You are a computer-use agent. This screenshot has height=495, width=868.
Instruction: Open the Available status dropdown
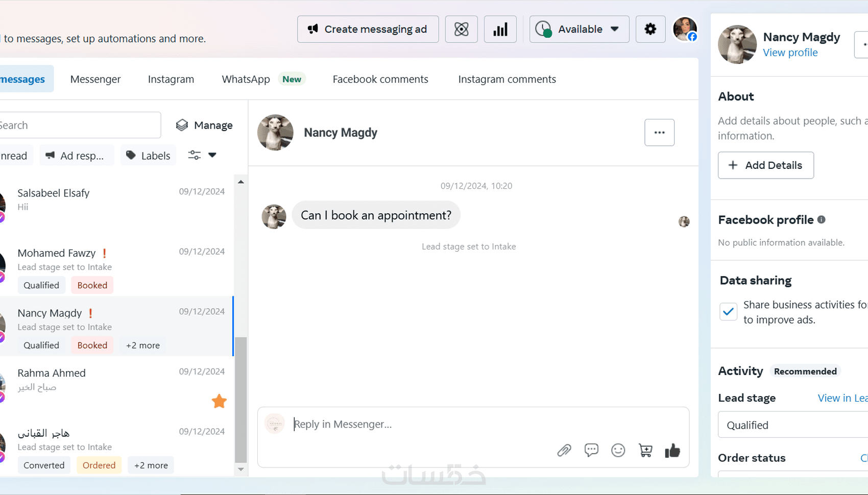coord(579,29)
